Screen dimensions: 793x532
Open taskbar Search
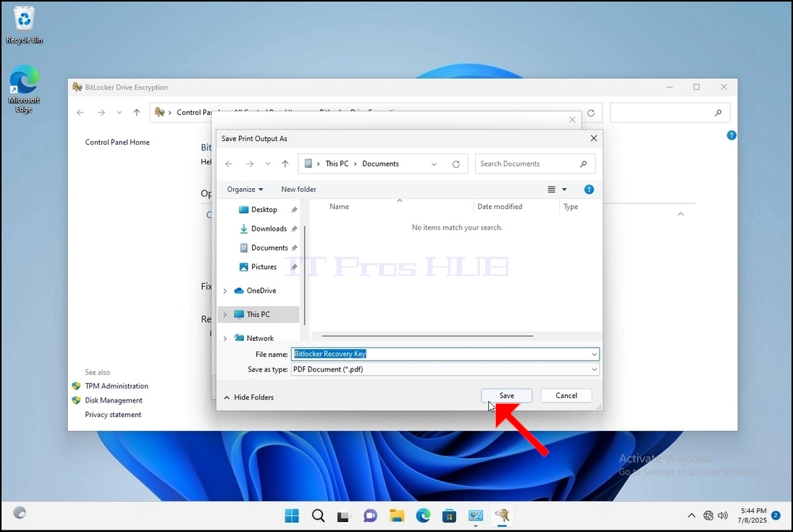(x=318, y=516)
